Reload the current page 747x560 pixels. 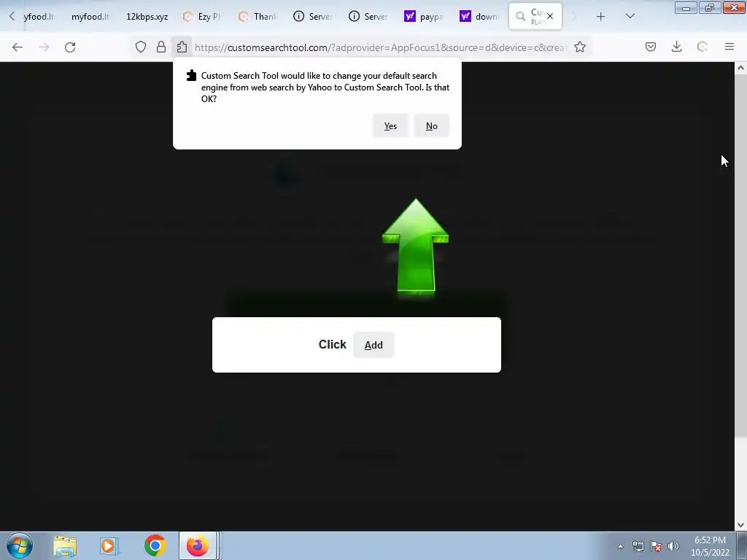(x=70, y=47)
